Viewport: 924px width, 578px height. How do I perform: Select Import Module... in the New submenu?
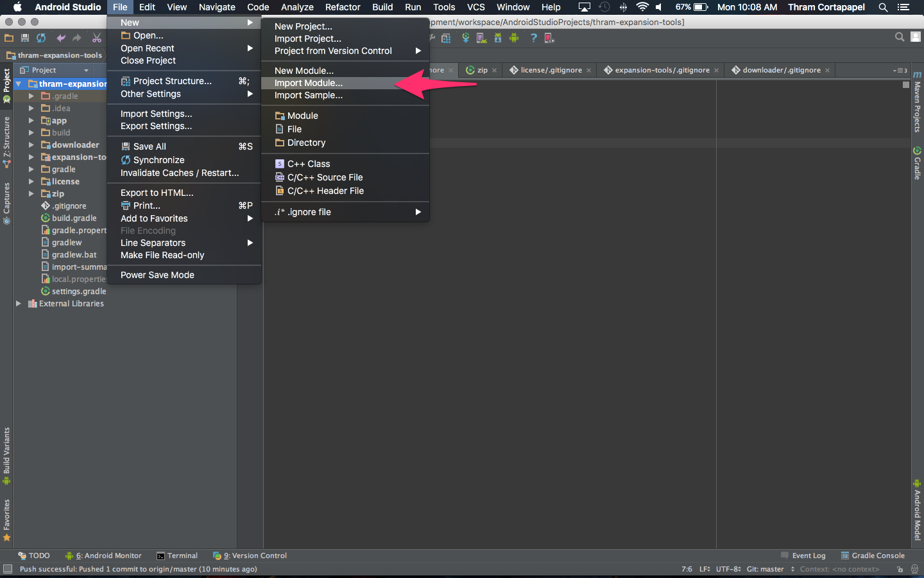(x=345, y=83)
